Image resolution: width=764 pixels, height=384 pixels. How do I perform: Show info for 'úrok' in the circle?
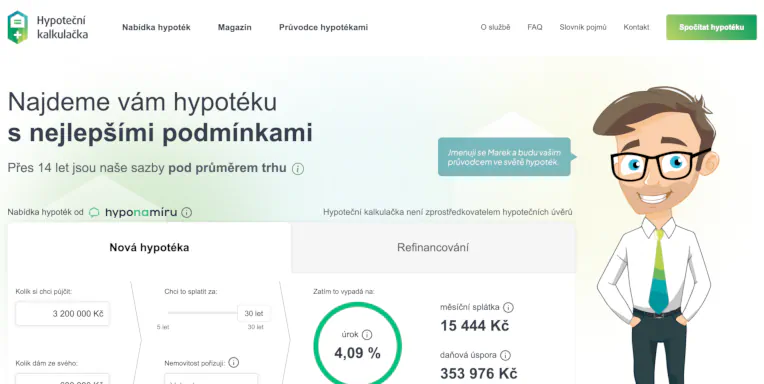point(367,334)
